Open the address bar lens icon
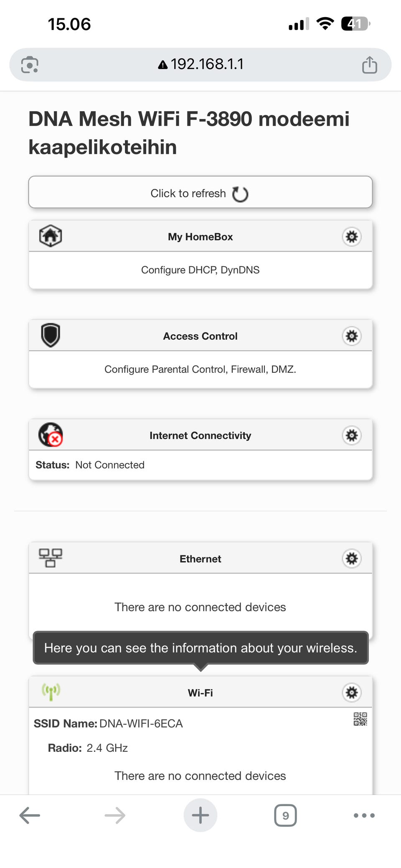Screen dimensions: 401x868 click(x=30, y=65)
